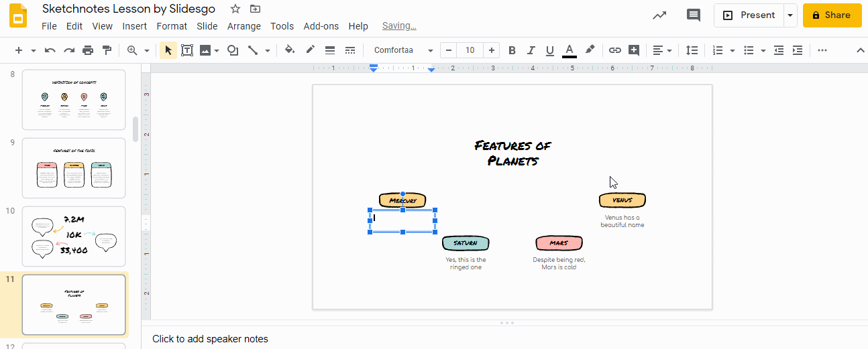Click the Print icon

[87, 50]
